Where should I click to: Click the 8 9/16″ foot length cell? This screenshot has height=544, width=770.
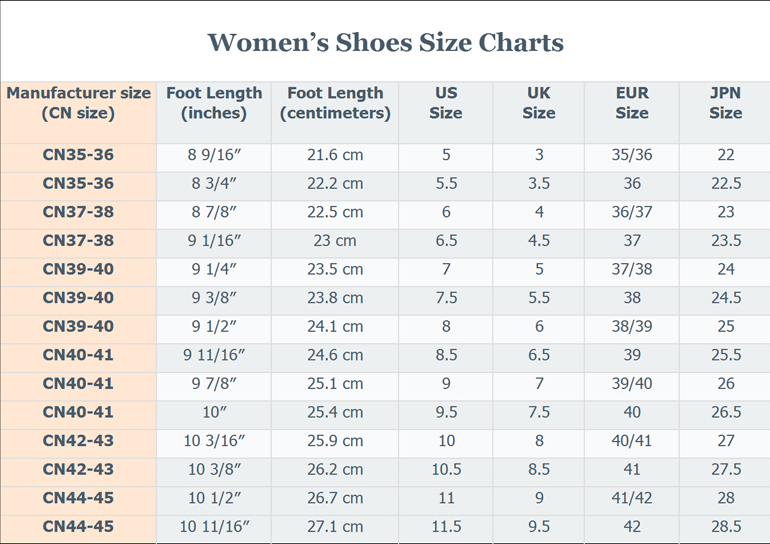214,155
